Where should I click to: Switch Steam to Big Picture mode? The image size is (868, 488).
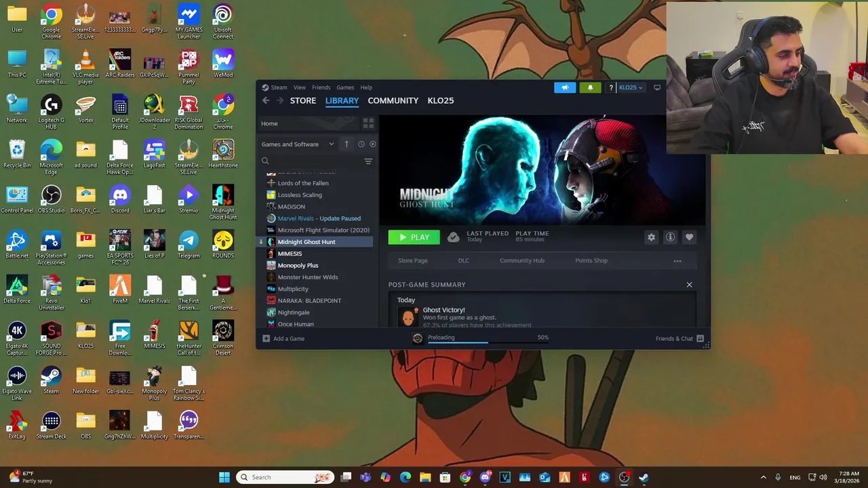(x=656, y=87)
